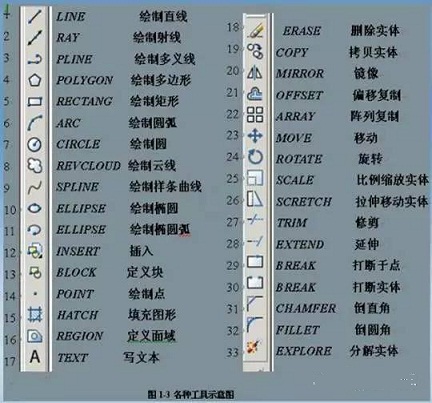Select the Hatch tool icon

[35, 315]
